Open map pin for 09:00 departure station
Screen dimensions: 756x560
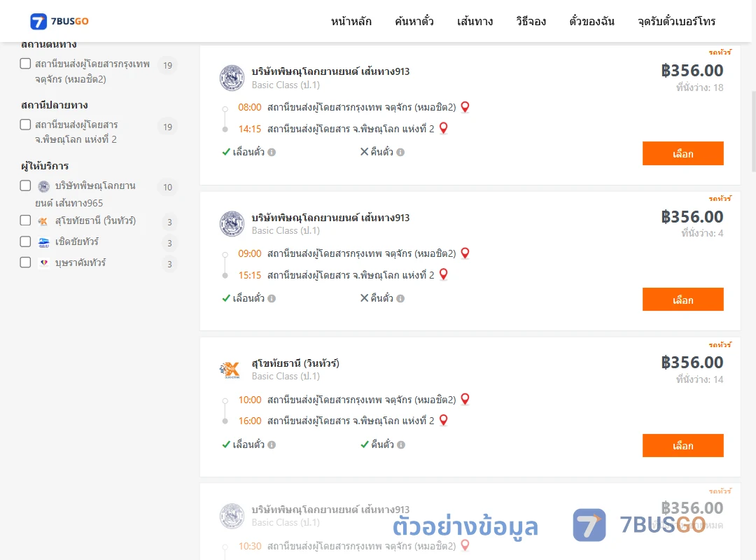point(465,253)
